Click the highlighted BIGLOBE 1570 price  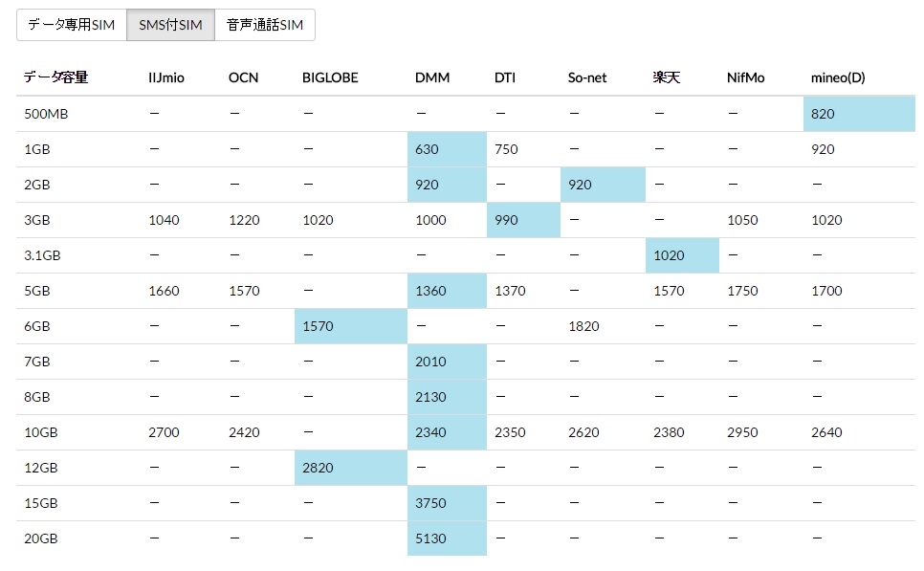click(x=350, y=326)
